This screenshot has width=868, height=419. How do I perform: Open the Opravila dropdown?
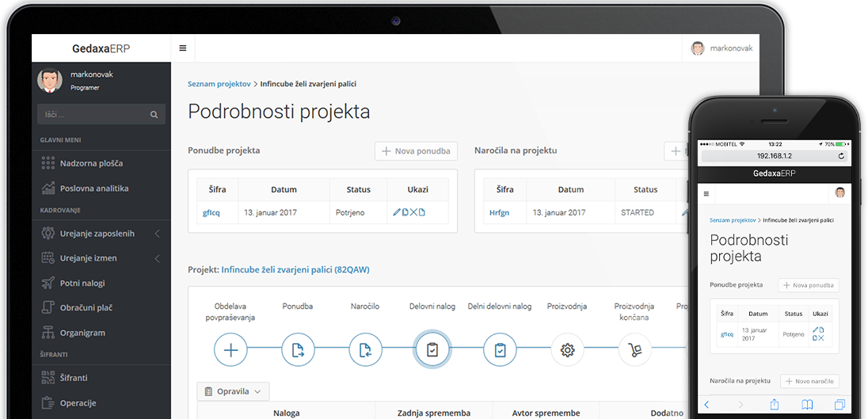tap(233, 391)
